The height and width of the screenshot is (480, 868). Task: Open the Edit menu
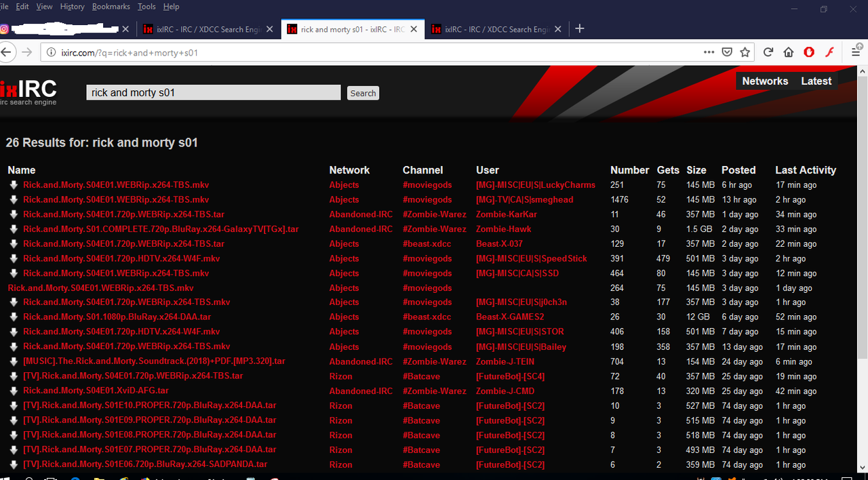(22, 6)
